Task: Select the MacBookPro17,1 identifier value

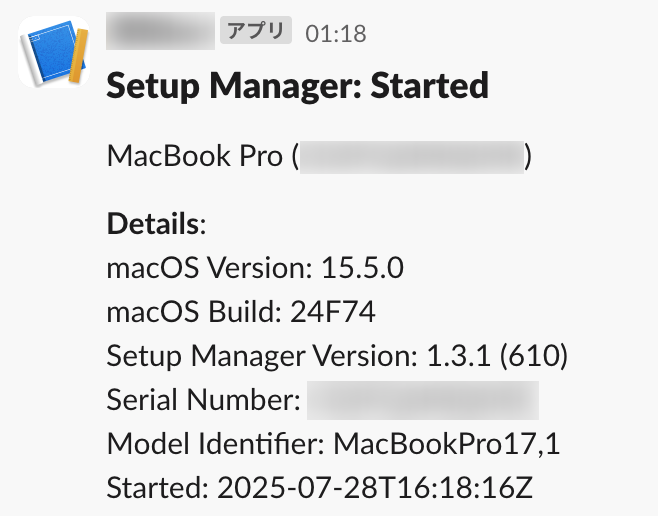Action: [446, 444]
